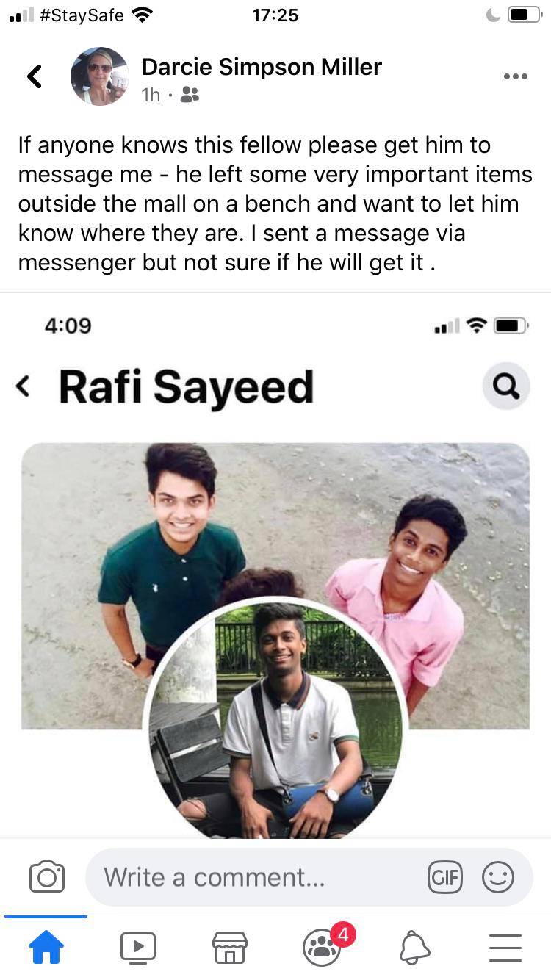Image resolution: width=551 pixels, height=980 pixels.
Task: Tap the back arrow beside the post author
Action: point(35,76)
